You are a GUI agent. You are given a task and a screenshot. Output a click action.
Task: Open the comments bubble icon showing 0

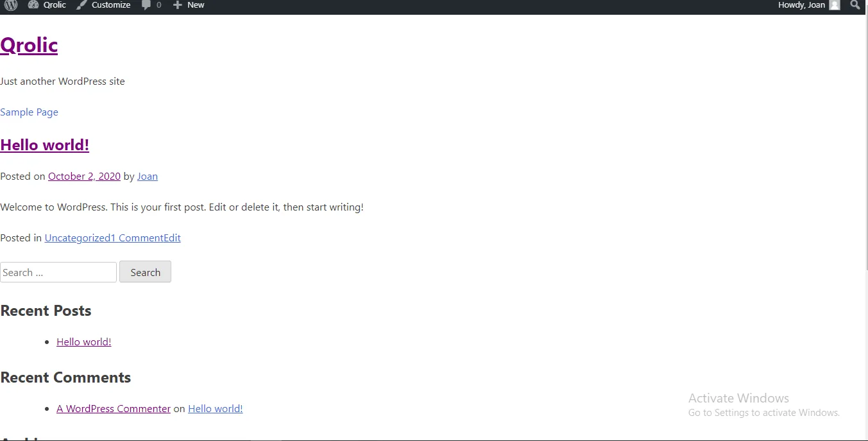(x=147, y=6)
